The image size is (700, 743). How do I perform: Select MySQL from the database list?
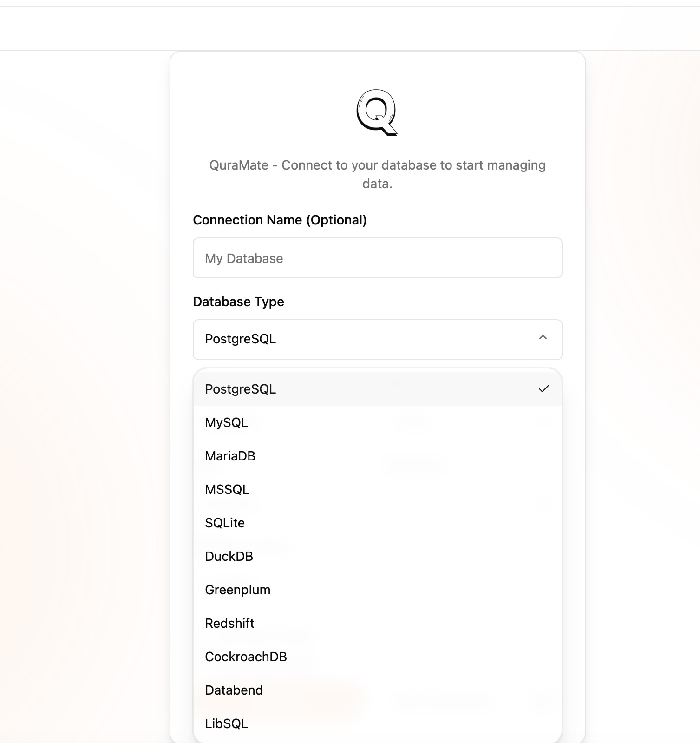tap(226, 422)
